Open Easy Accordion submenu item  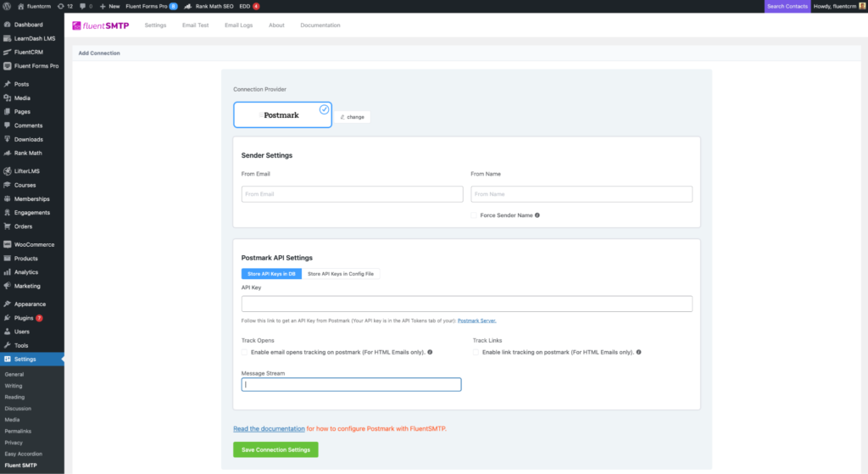23,454
